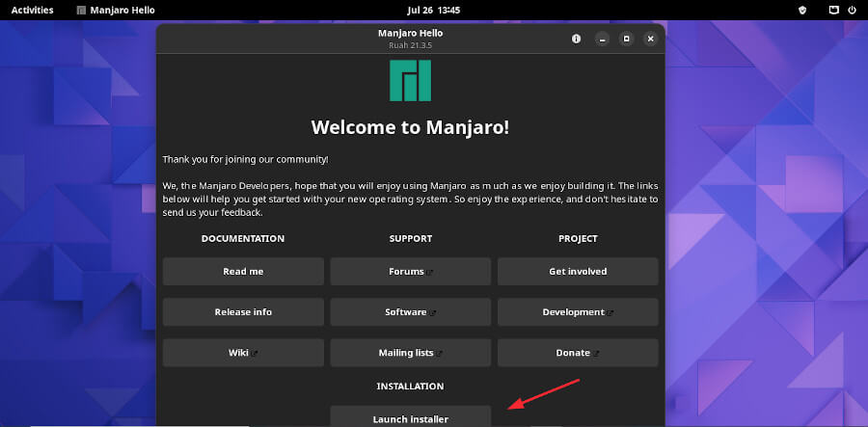
Task: Open the About info icon in titlebar
Action: pyautogui.click(x=577, y=39)
